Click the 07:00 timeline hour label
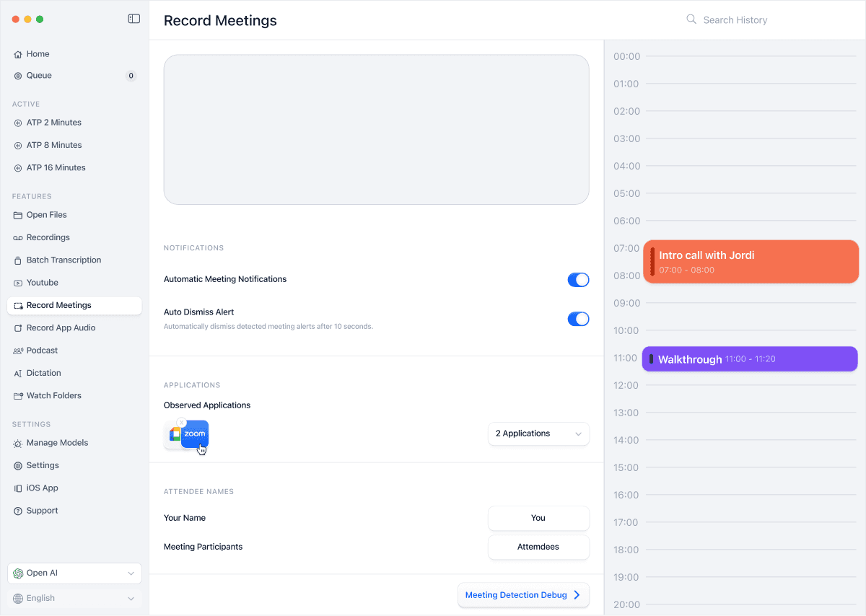This screenshot has width=866, height=616. click(626, 248)
